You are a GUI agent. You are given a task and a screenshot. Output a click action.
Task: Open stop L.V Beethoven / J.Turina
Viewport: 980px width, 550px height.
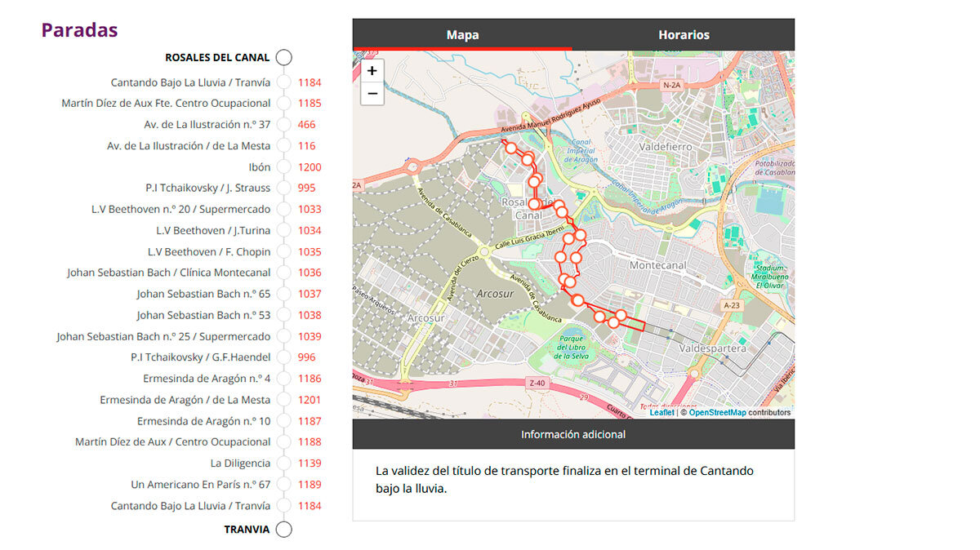click(213, 230)
